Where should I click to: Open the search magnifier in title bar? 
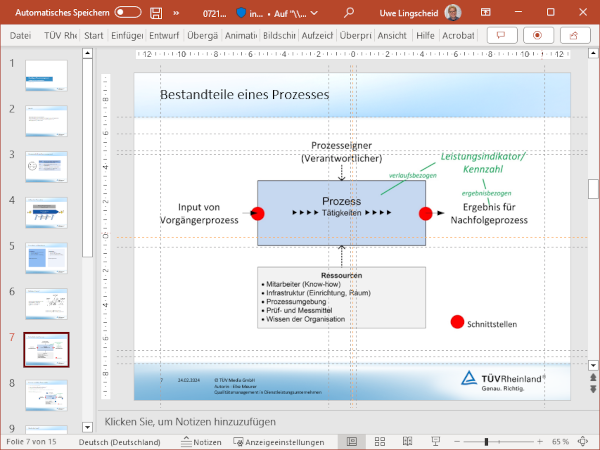click(x=349, y=13)
